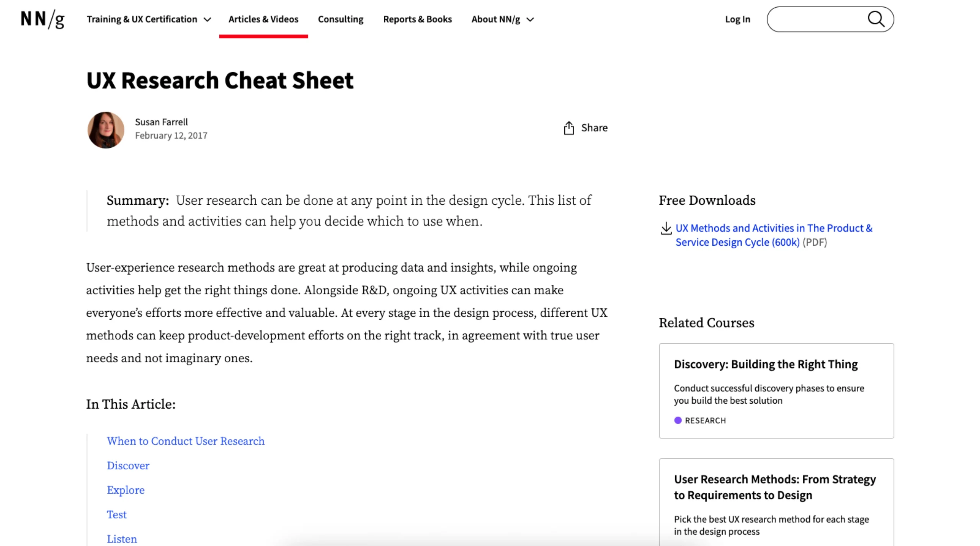Expand the Training & UX Certification chevron

pyautogui.click(x=207, y=20)
